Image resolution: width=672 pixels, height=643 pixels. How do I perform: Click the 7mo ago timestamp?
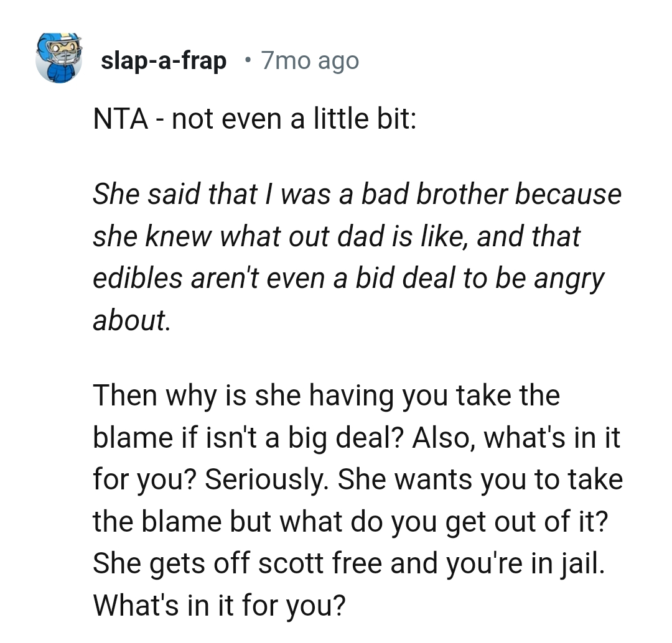310,61
